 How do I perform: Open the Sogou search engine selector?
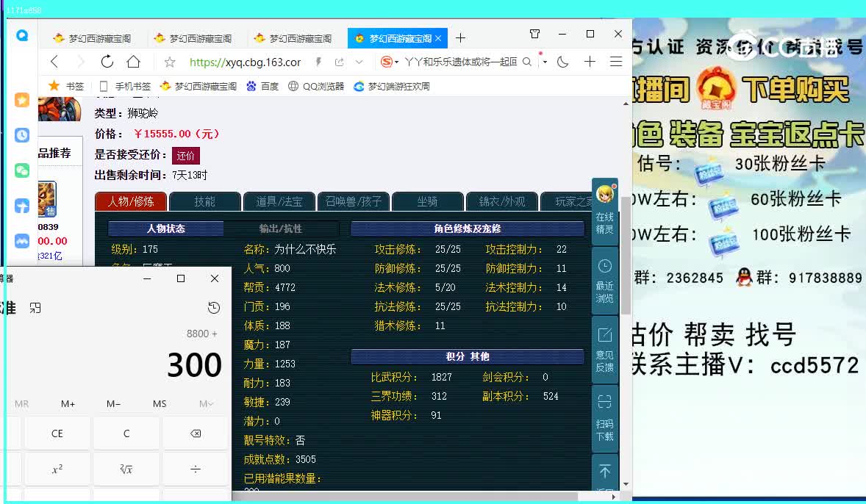coord(390,62)
